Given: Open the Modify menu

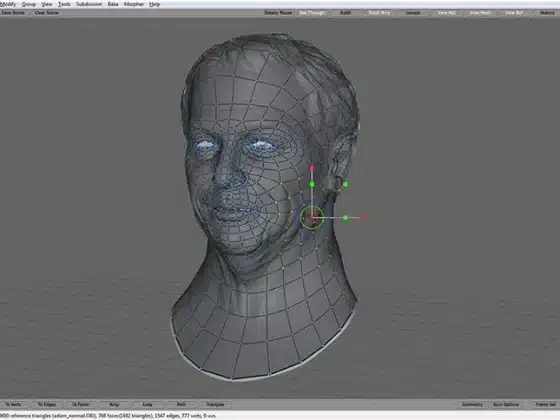Looking at the screenshot, I should coord(8,4).
